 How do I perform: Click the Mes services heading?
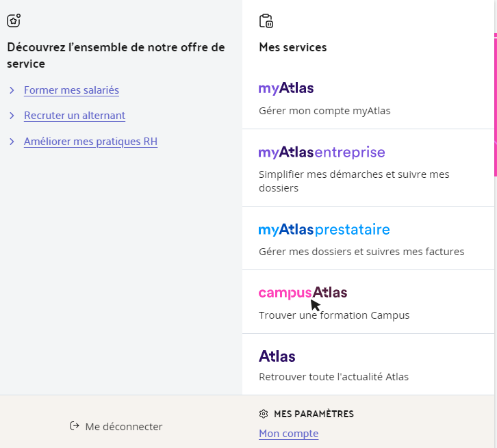pos(293,47)
